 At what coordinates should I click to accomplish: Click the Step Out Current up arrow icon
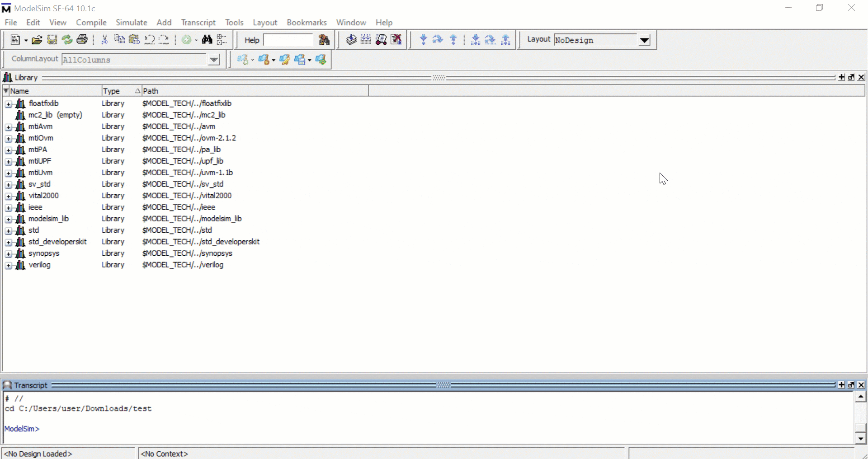point(506,40)
